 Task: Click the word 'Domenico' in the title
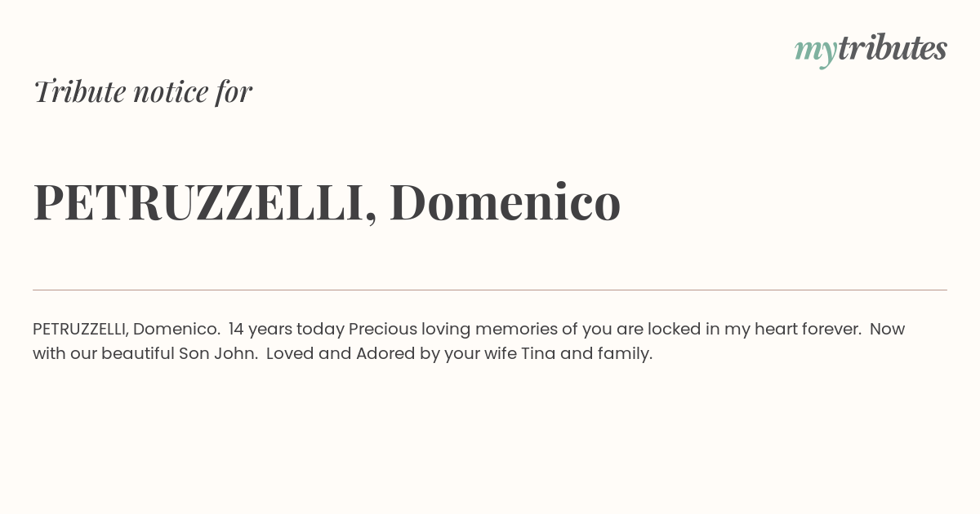pyautogui.click(x=506, y=202)
